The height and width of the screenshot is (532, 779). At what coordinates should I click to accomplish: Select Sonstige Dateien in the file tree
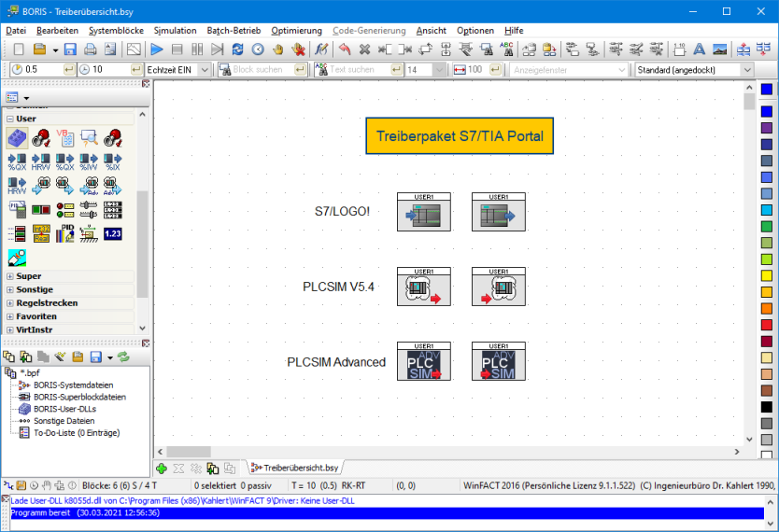tap(64, 421)
